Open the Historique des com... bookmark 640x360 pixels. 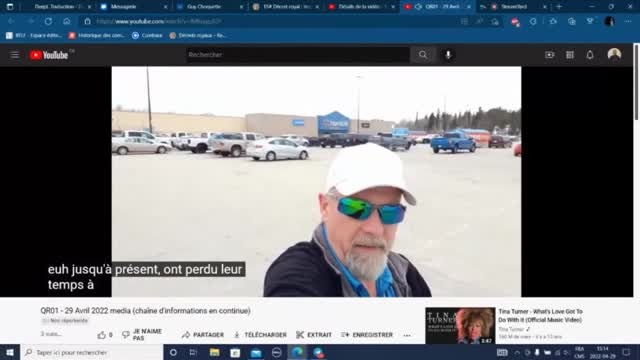pos(97,36)
